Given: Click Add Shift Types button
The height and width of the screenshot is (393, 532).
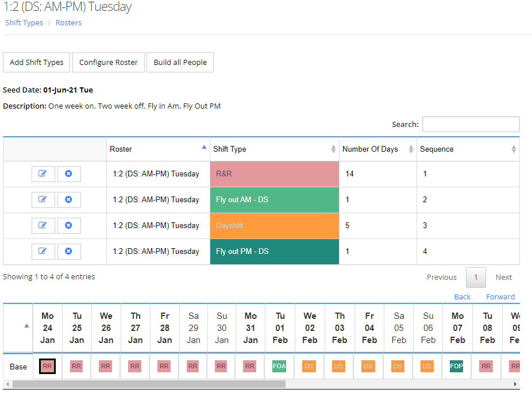Looking at the screenshot, I should tap(37, 63).
